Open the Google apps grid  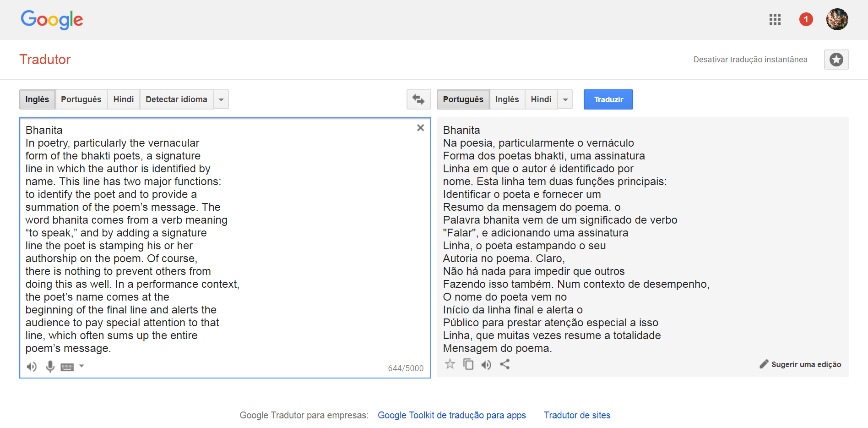pos(775,20)
